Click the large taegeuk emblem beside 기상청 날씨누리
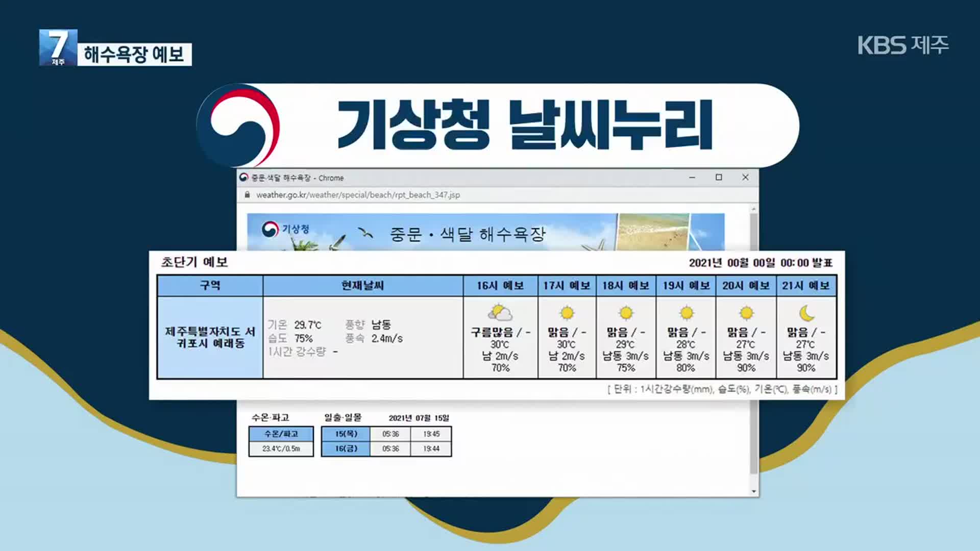The height and width of the screenshot is (551, 980). [238, 126]
